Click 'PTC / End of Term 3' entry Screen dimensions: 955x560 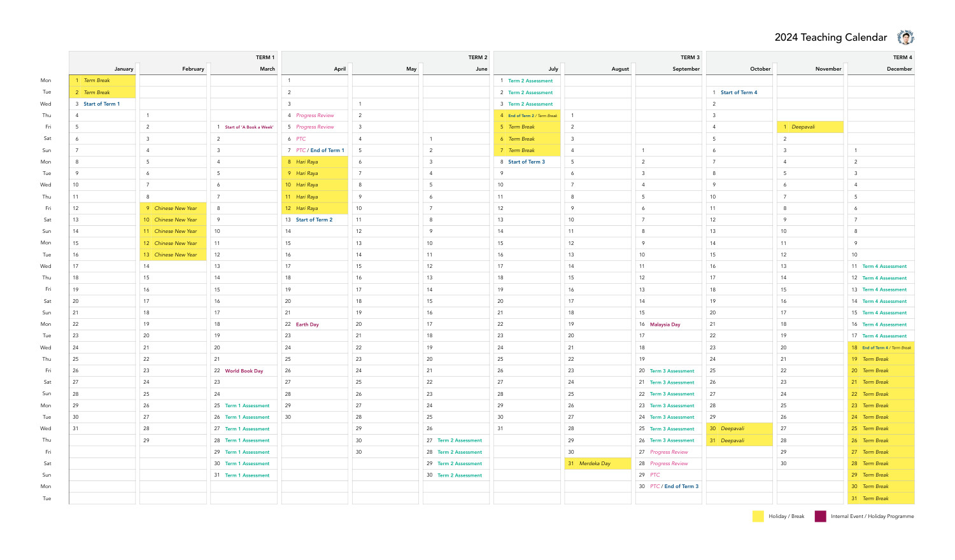tap(674, 486)
